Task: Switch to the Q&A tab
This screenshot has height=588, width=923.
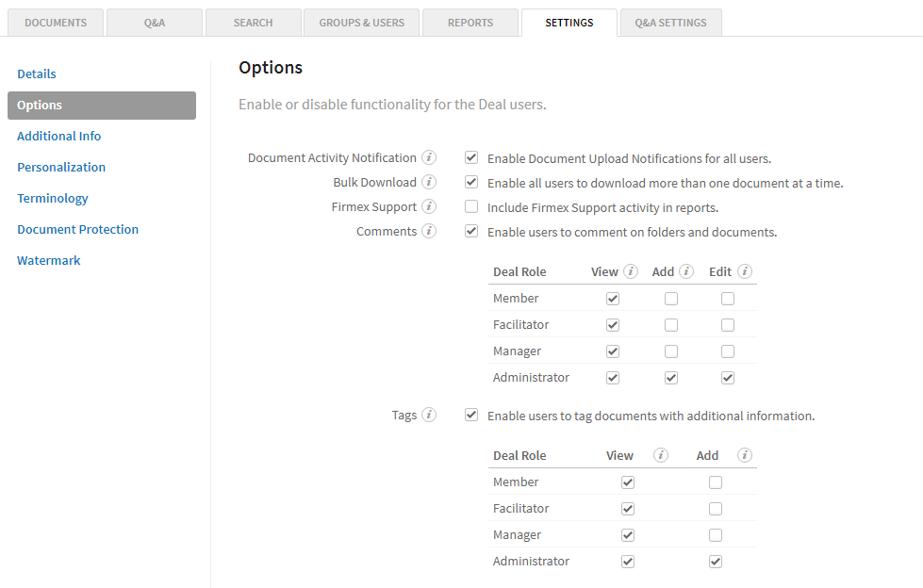Action: pos(155,23)
